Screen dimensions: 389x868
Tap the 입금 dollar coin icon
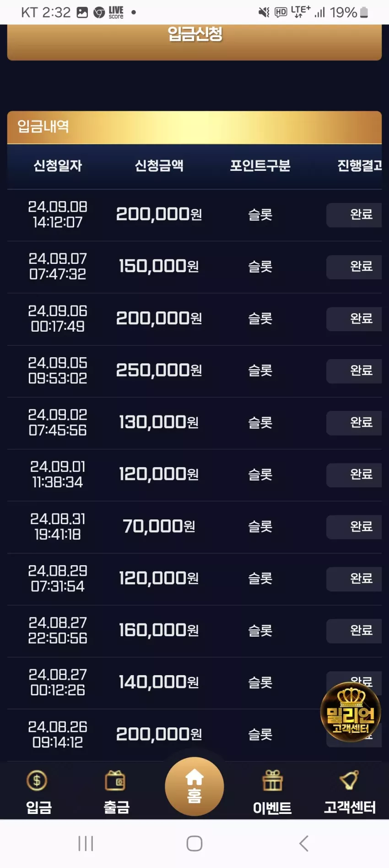(37, 780)
